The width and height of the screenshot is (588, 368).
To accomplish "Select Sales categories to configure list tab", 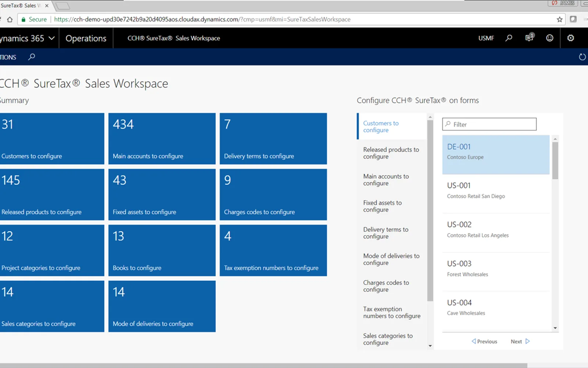I will [392, 339].
